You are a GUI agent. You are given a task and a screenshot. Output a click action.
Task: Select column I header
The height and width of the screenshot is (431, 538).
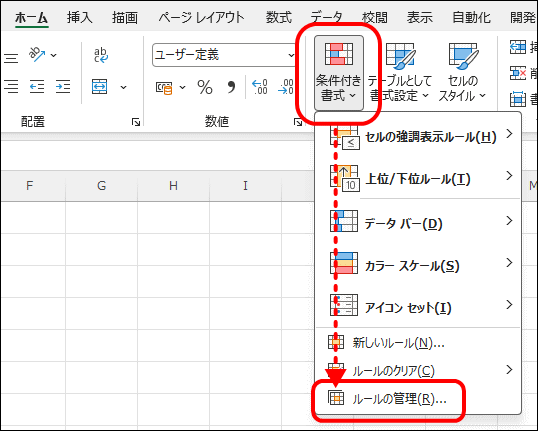click(x=245, y=186)
